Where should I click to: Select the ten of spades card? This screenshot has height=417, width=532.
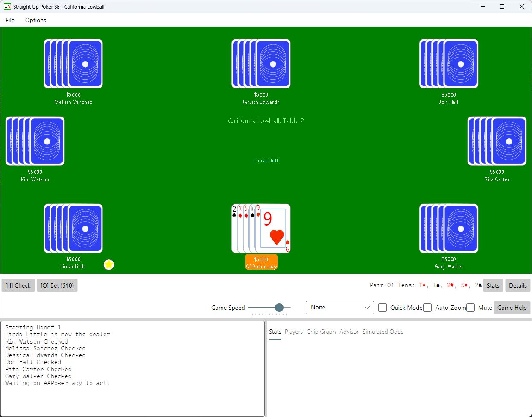click(252, 229)
